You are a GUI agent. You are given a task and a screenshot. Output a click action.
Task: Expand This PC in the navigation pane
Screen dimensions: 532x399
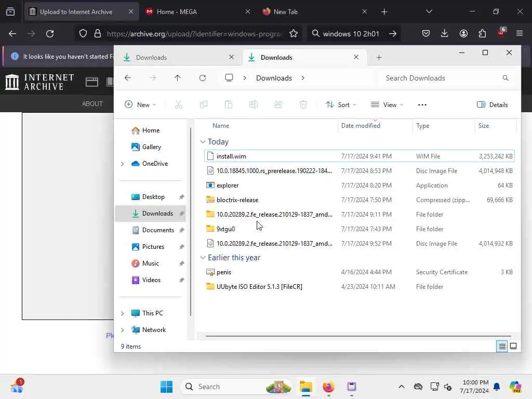pyautogui.click(x=123, y=313)
